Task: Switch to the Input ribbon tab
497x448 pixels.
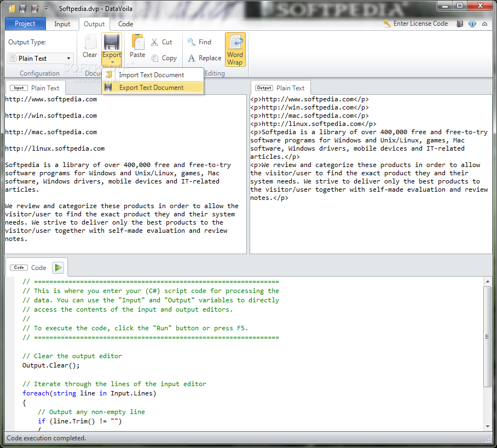Action: [62, 24]
